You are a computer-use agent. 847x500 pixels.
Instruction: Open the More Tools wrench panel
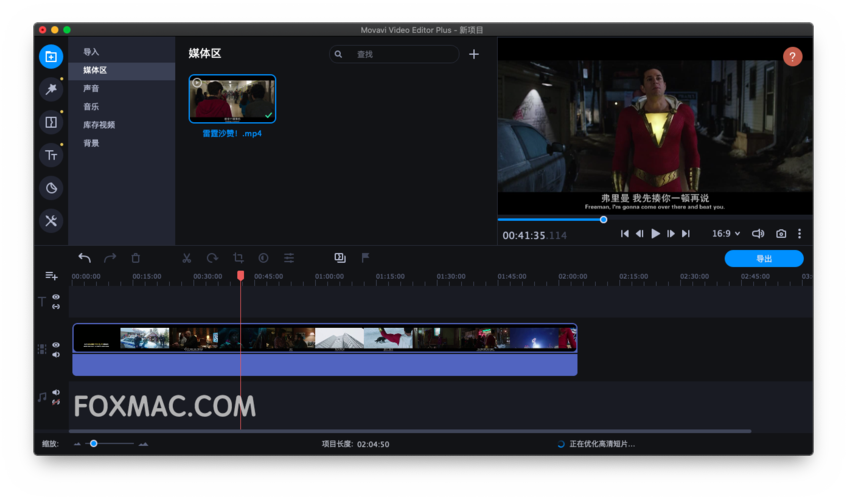coord(51,221)
